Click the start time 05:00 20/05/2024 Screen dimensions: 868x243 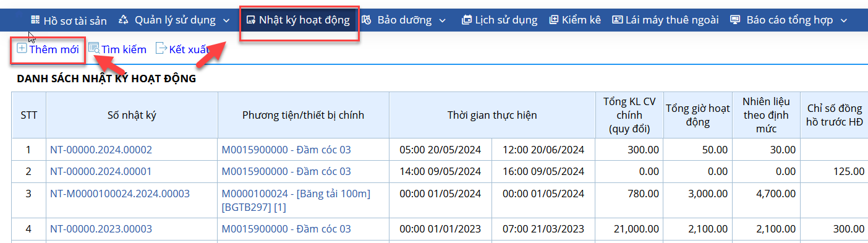(x=440, y=150)
